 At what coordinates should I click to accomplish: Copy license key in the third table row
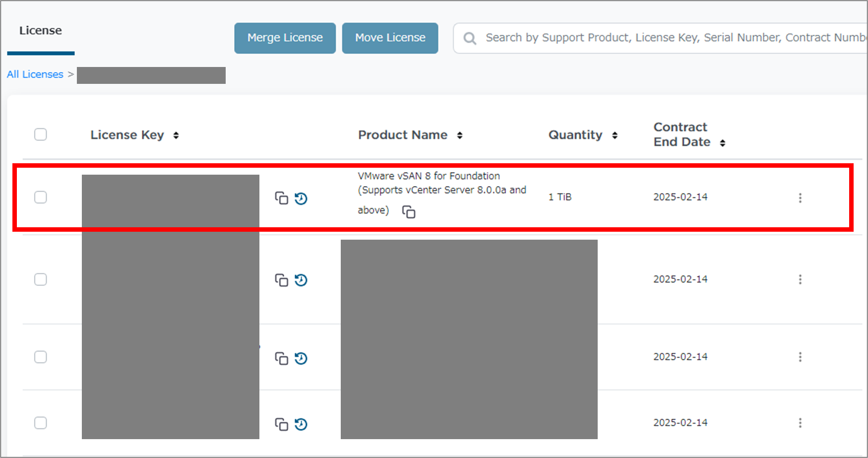point(281,358)
